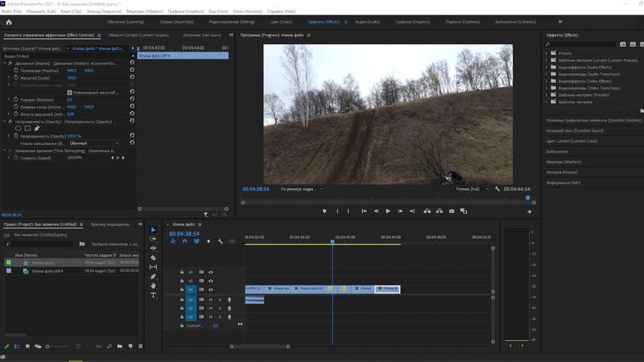
Task: Toggle Linked Selection in timeline
Action: [x=196, y=241]
